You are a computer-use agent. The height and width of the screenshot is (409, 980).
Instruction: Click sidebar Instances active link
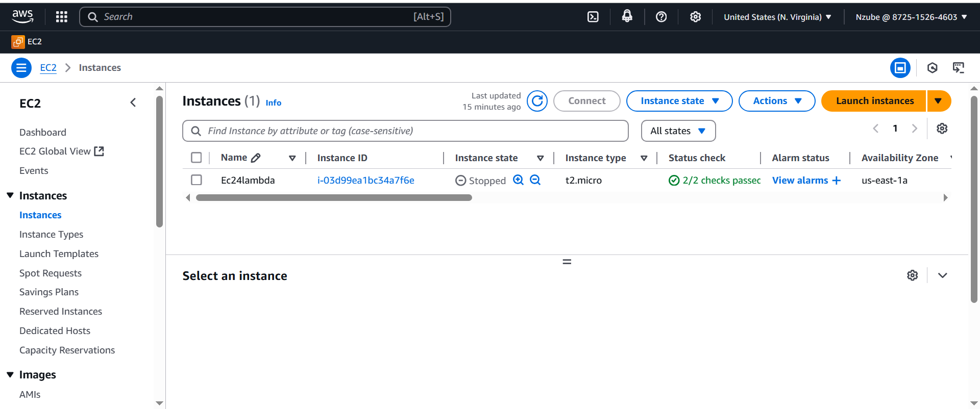[x=40, y=215]
